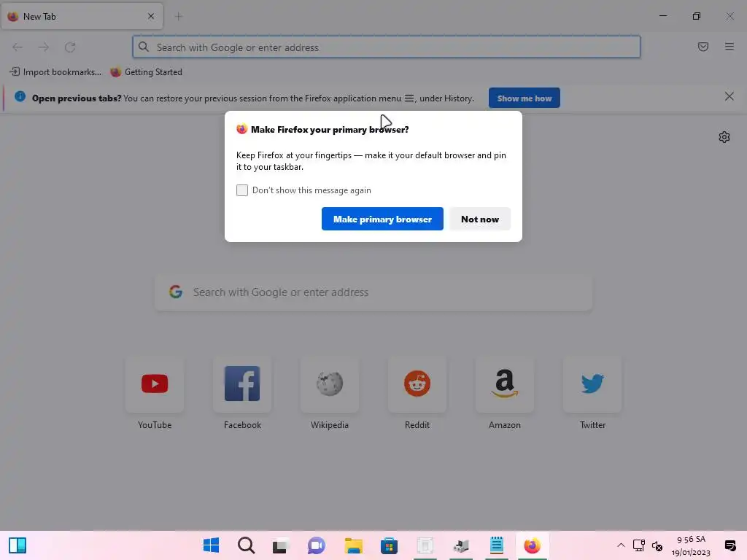This screenshot has height=560, width=747.
Task: Click the muted volume tray icon
Action: [x=657, y=545]
